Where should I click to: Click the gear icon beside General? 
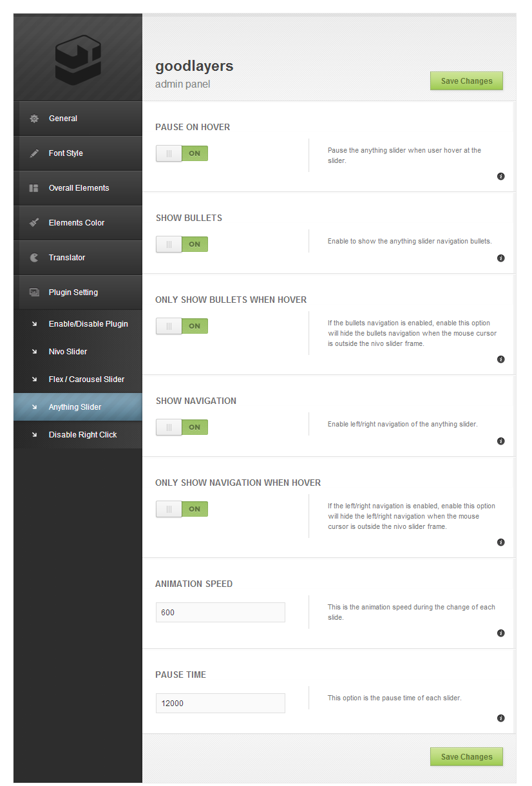click(34, 119)
